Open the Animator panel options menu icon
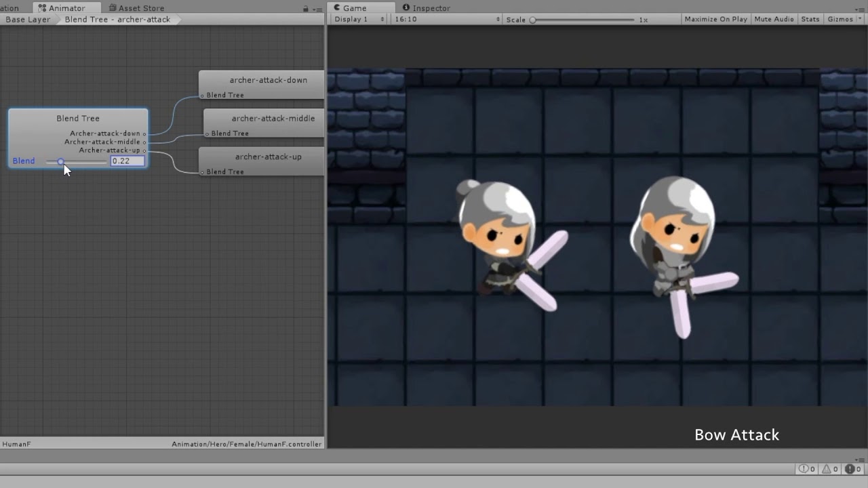868x488 pixels. click(x=317, y=9)
